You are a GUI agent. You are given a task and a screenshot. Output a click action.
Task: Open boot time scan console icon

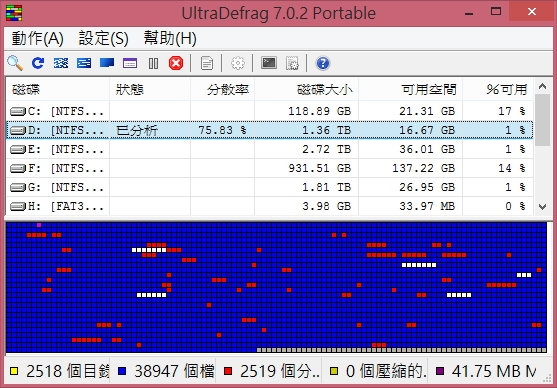coord(269,63)
